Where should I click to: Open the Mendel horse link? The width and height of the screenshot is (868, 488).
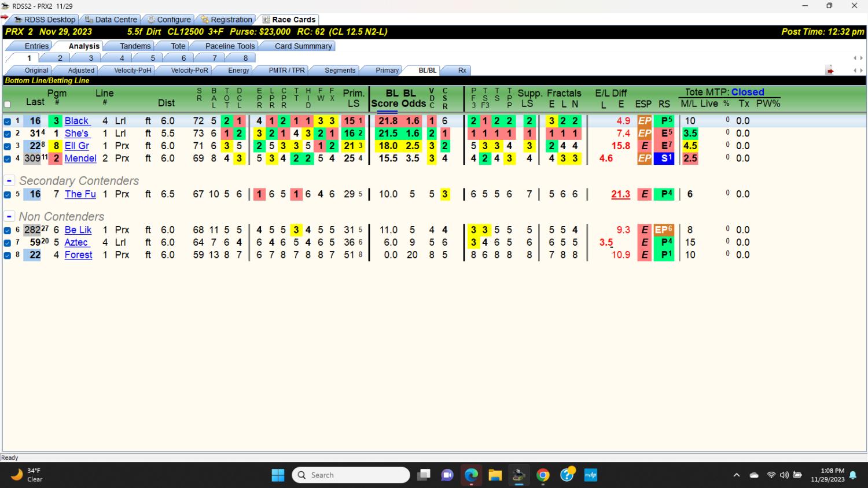coord(80,158)
